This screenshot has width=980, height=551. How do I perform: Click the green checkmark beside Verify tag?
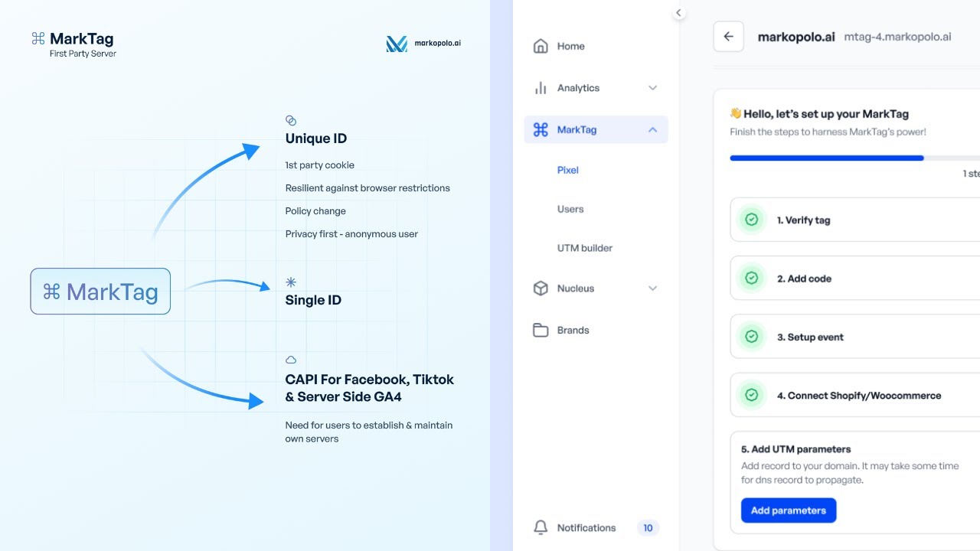pos(751,220)
